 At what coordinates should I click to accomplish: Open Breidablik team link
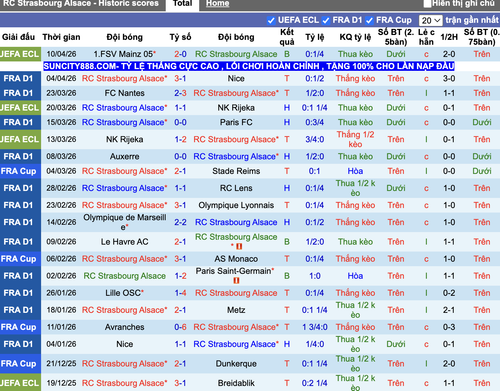tap(236, 383)
